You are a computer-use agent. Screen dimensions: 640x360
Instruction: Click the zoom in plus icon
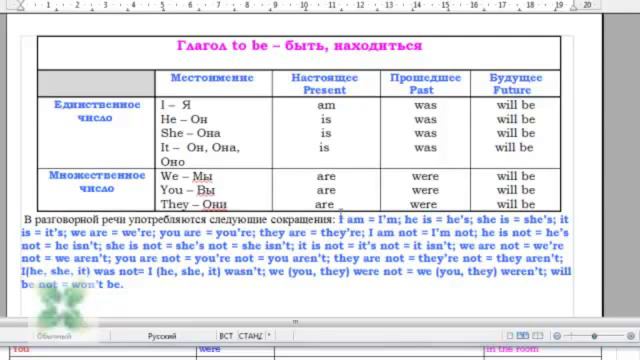click(x=631, y=336)
